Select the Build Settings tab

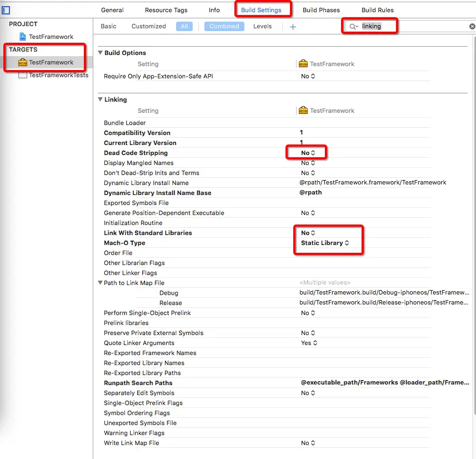tap(261, 10)
